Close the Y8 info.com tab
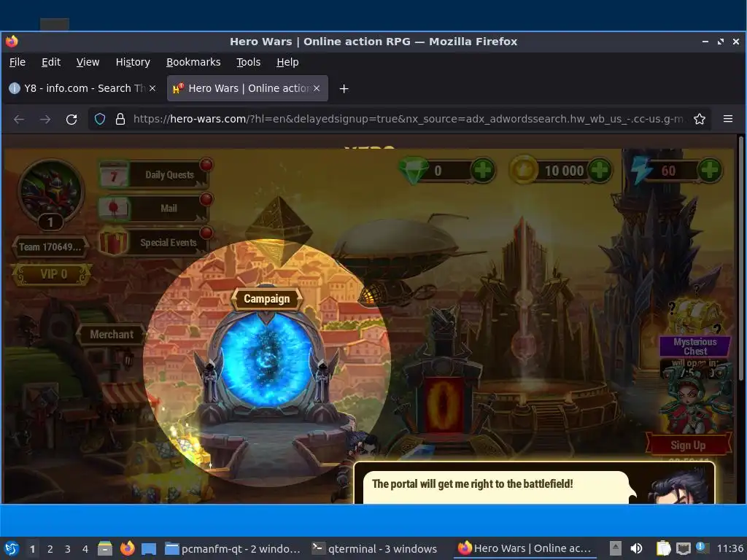 click(152, 88)
